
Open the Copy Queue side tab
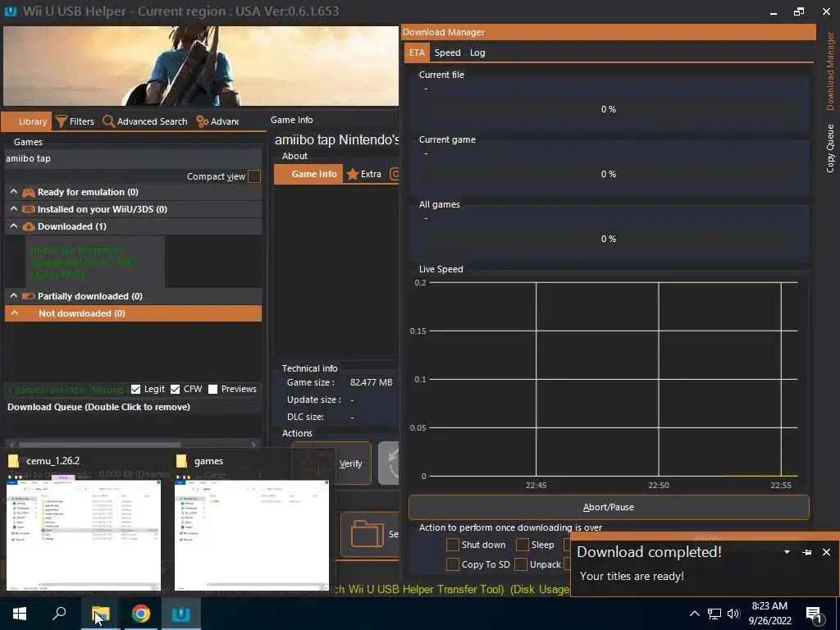pyautogui.click(x=830, y=148)
